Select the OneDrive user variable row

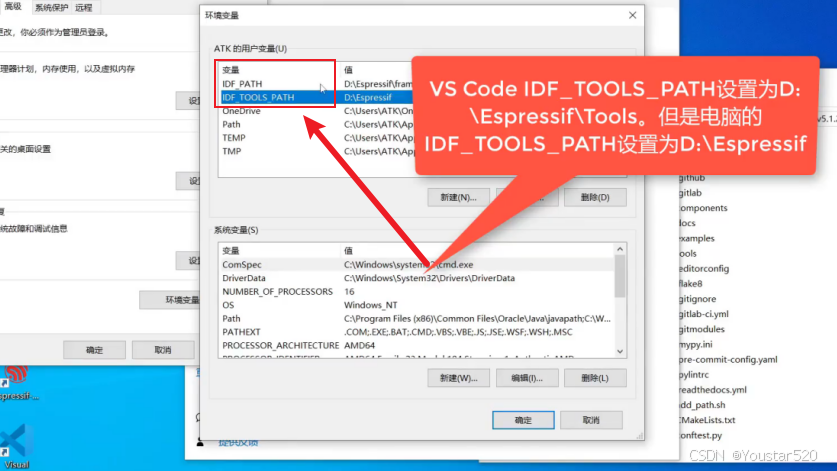pyautogui.click(x=317, y=111)
